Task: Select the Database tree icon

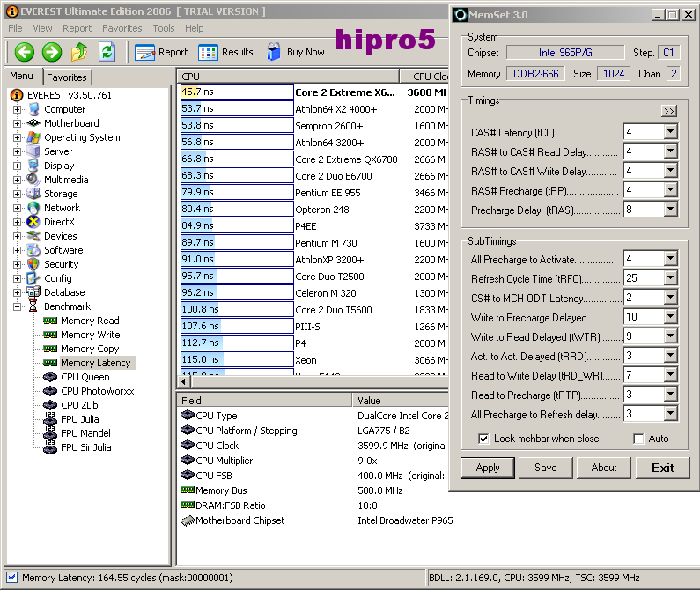Action: (33, 292)
